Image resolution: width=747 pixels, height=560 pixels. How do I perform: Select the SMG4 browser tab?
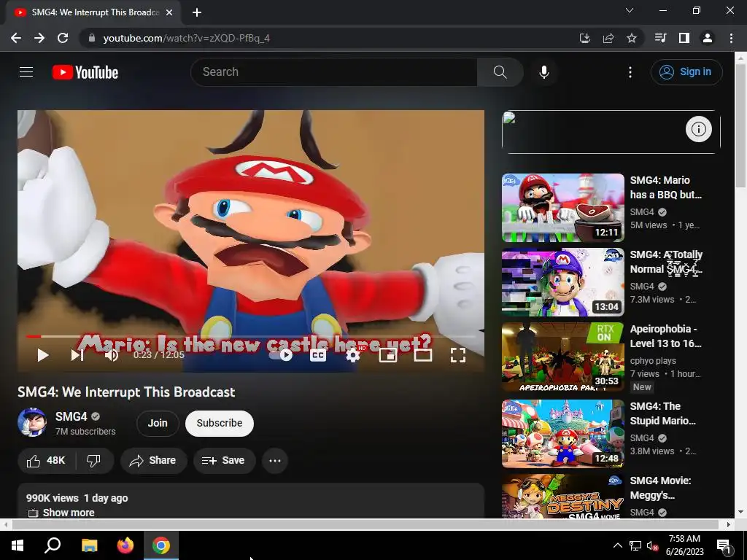(93, 12)
